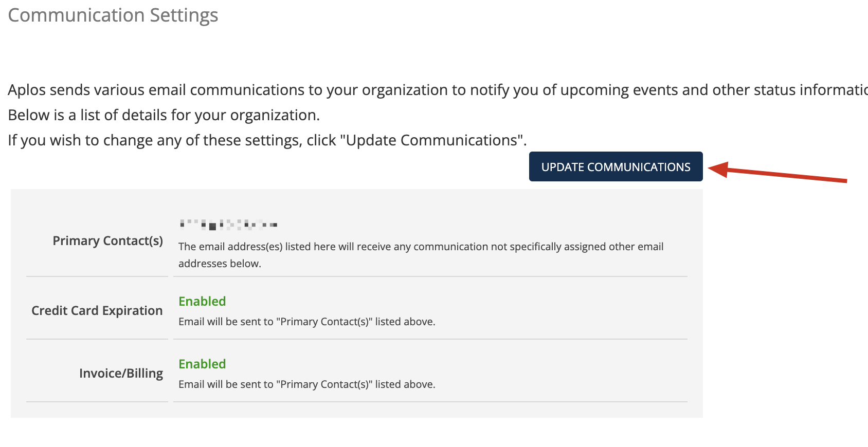Click Enabled status under Credit Card Expiration
The width and height of the screenshot is (868, 447).
click(x=202, y=301)
